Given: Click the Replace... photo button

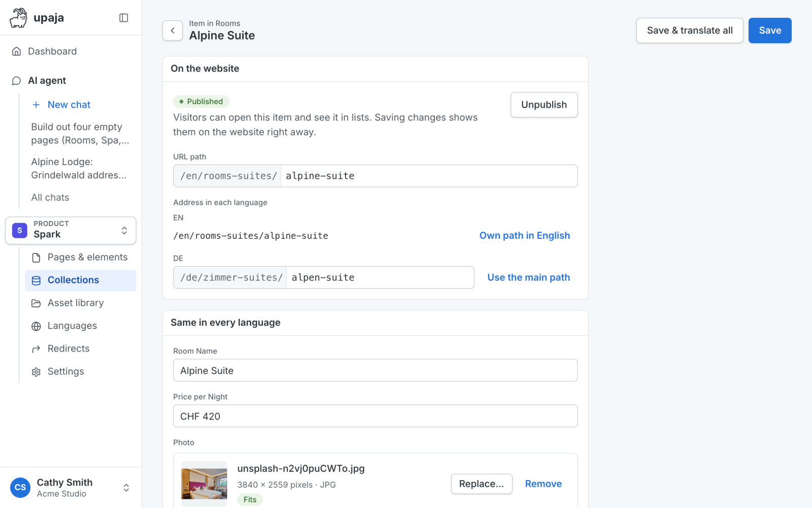Looking at the screenshot, I should (x=482, y=484).
